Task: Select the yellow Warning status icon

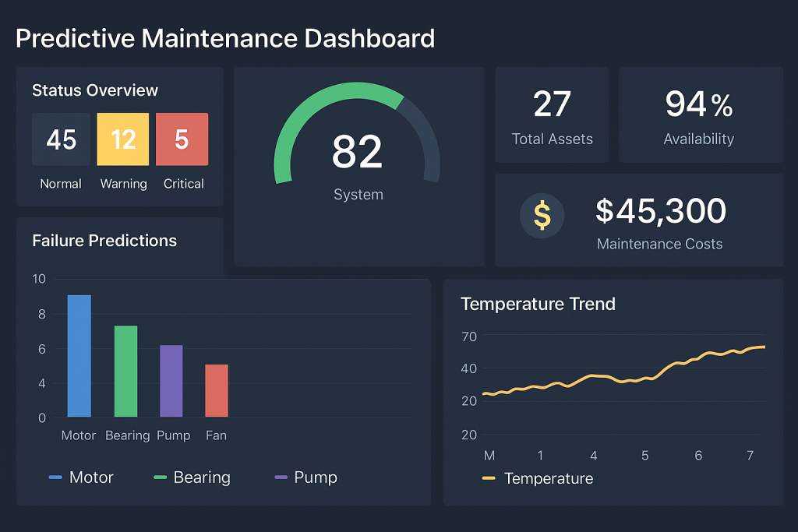Action: coord(122,139)
